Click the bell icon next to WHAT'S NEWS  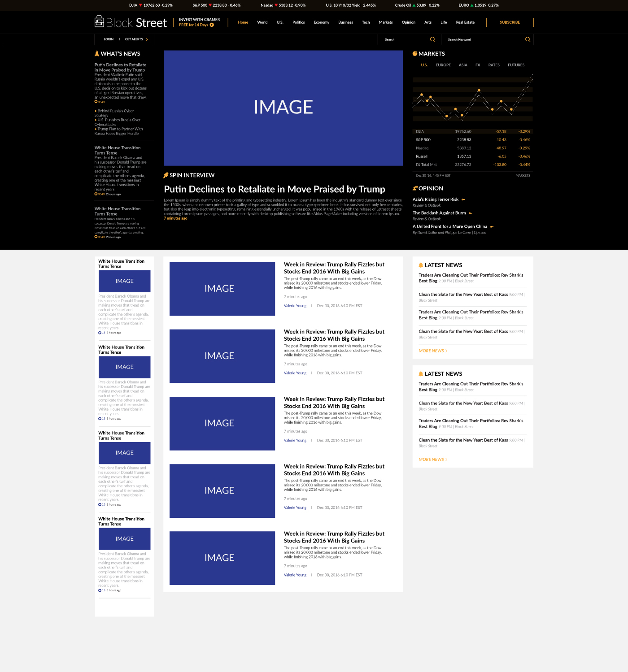point(96,53)
